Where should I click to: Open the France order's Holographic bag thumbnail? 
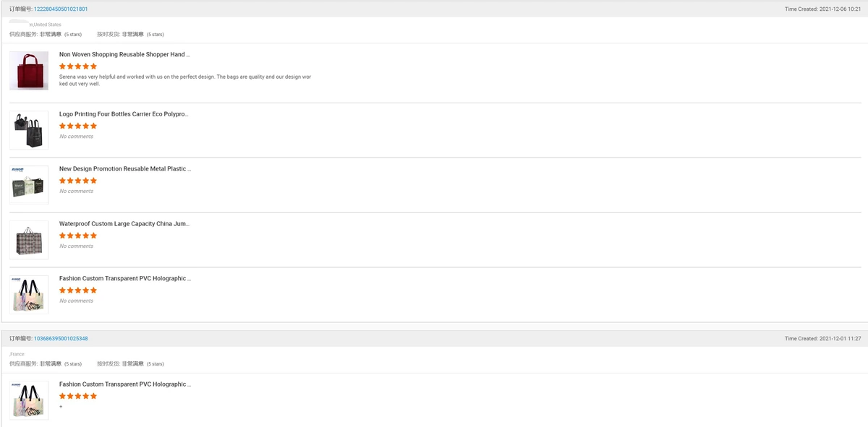point(29,400)
